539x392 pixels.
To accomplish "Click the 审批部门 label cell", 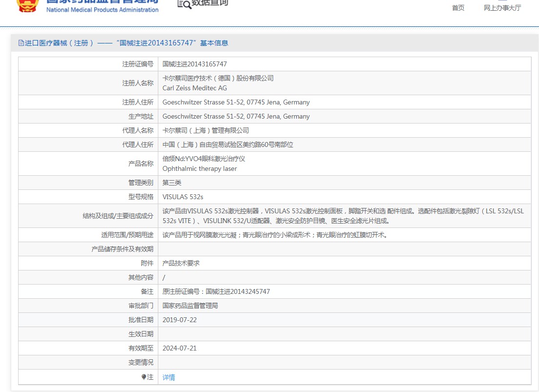I will [x=88, y=306].
